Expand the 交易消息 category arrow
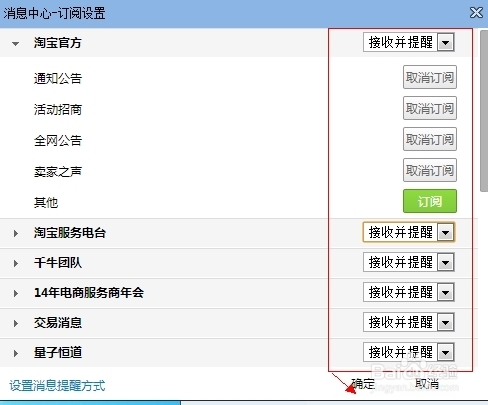488x405 pixels. click(16, 323)
